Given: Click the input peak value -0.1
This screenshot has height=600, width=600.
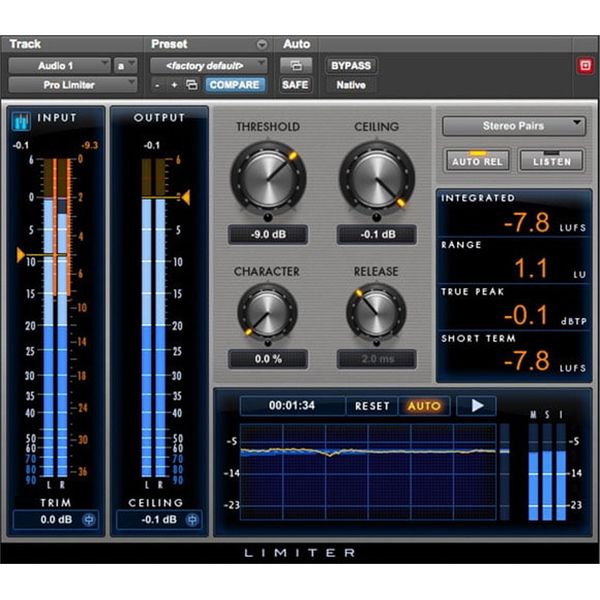Looking at the screenshot, I should [x=20, y=145].
